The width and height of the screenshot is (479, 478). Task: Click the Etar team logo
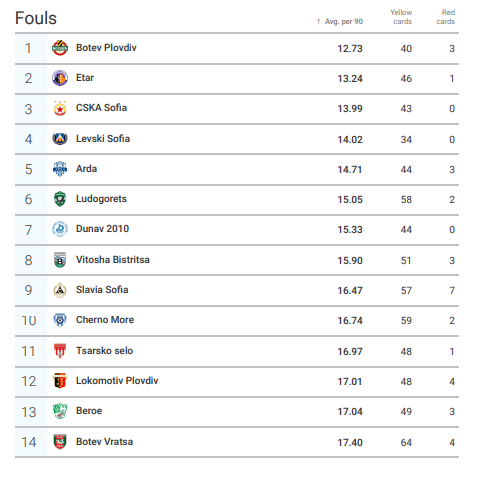60,78
